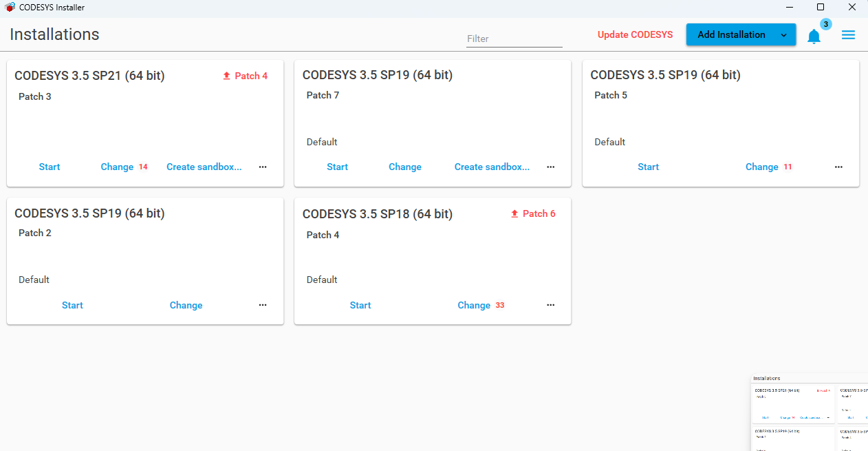
Task: Open more options on the SP21 card
Action: [263, 167]
